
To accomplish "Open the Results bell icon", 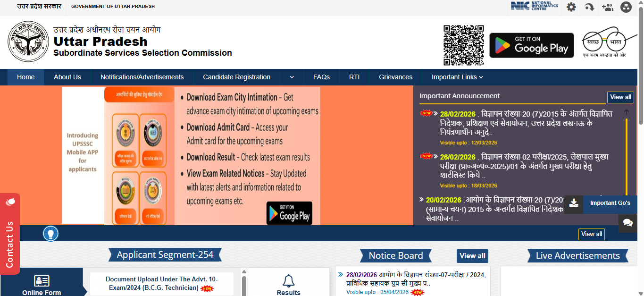I will click(x=289, y=282).
